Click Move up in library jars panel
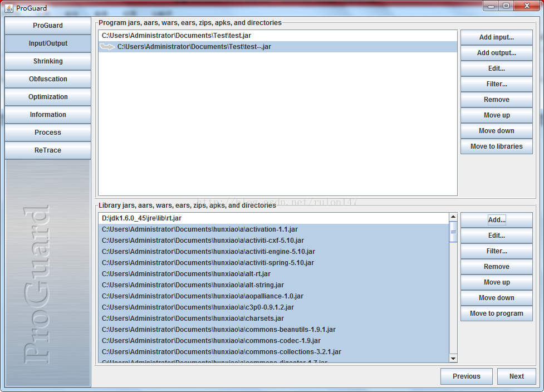The width and height of the screenshot is (544, 392). [497, 282]
